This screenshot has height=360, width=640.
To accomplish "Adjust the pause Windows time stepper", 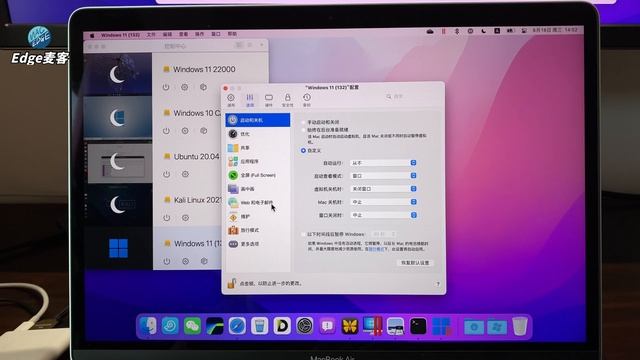I will [x=393, y=234].
